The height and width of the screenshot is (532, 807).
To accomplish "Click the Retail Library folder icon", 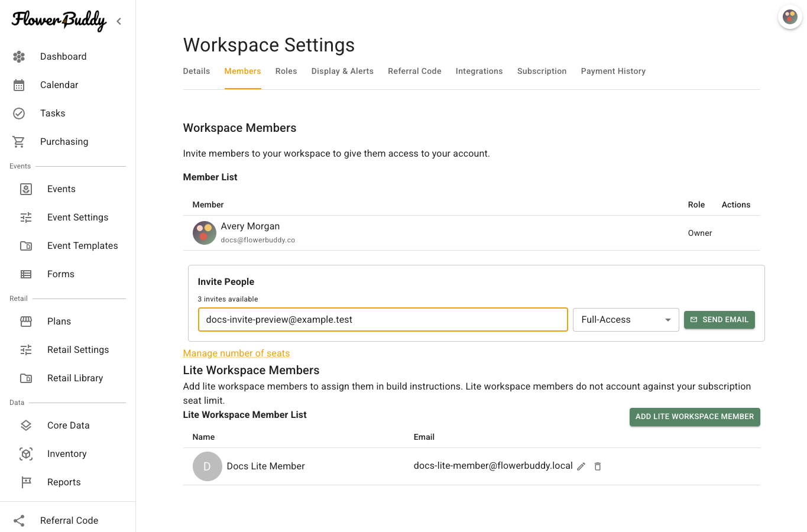I will click(26, 378).
